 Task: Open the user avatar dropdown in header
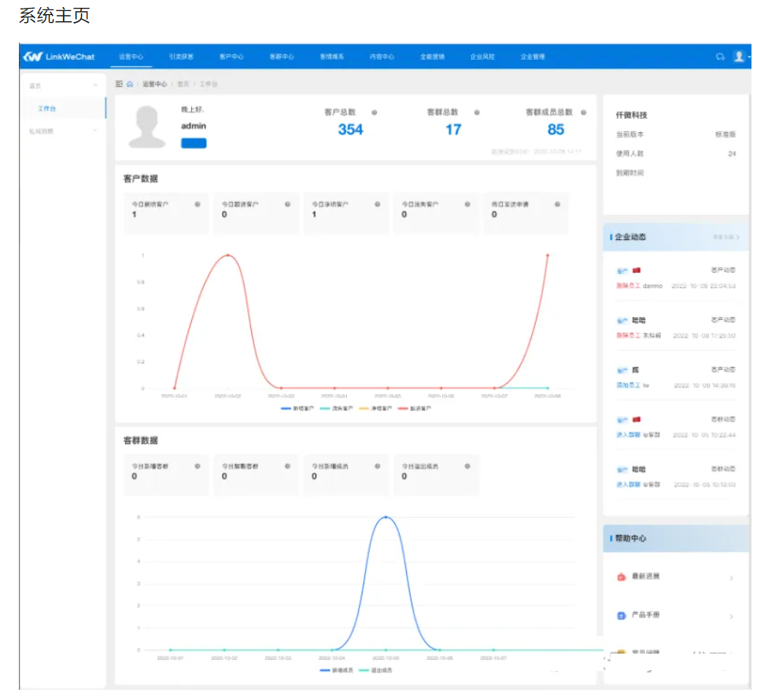click(x=740, y=57)
